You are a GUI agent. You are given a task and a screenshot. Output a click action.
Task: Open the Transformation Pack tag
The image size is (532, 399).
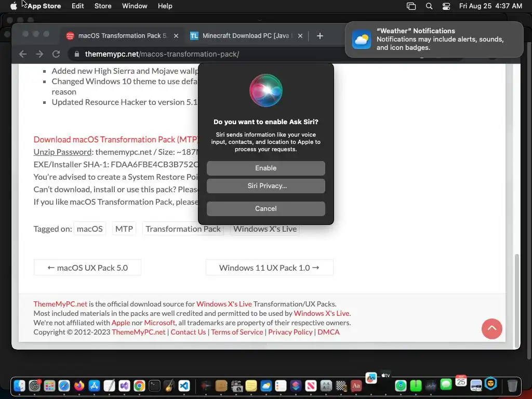coord(183,229)
